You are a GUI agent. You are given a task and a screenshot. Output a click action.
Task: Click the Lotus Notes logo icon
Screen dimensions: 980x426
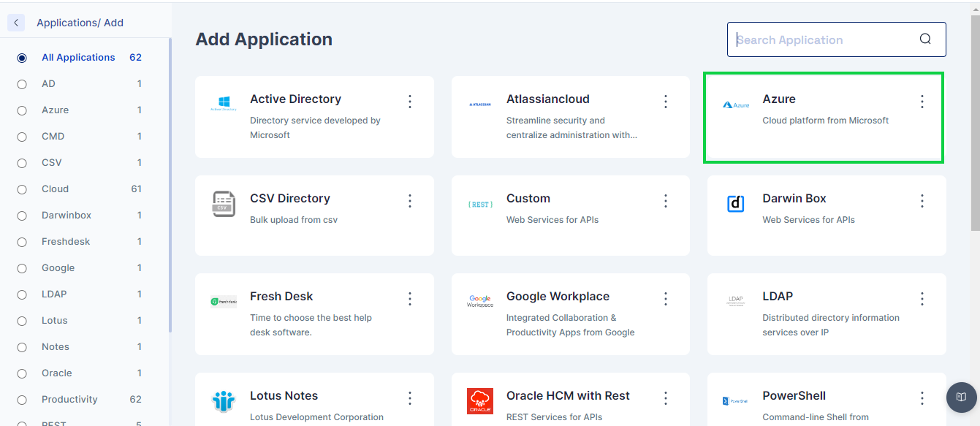point(223,401)
